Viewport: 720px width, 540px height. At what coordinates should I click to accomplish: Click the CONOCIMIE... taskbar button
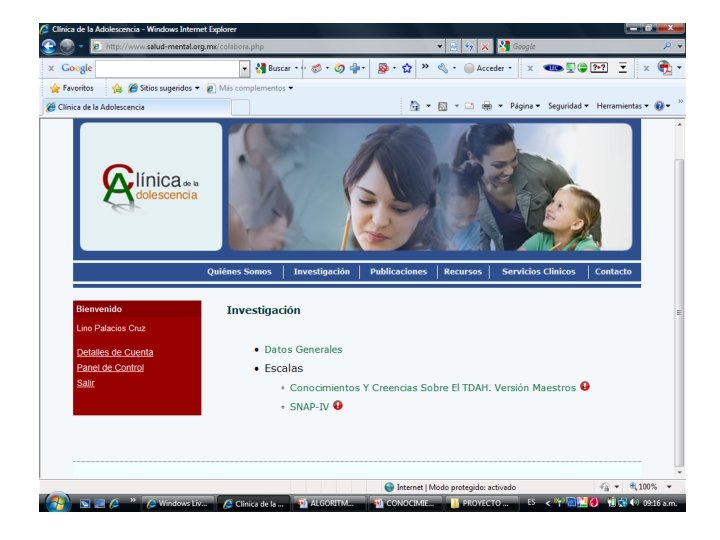(x=405, y=503)
